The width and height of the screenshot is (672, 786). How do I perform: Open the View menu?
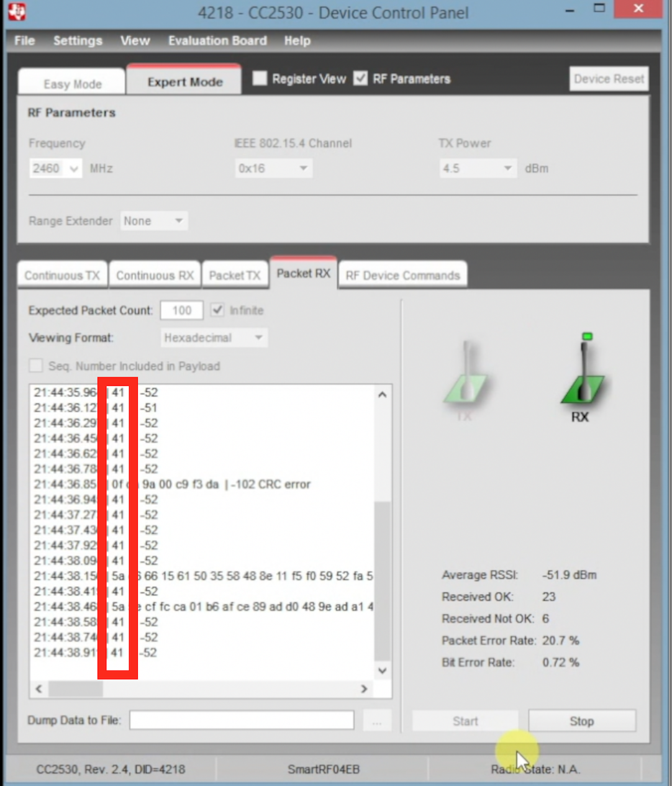point(135,40)
